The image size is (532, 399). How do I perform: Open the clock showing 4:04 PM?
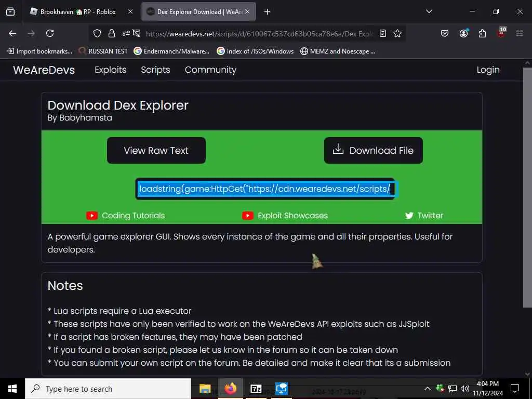pos(488,389)
